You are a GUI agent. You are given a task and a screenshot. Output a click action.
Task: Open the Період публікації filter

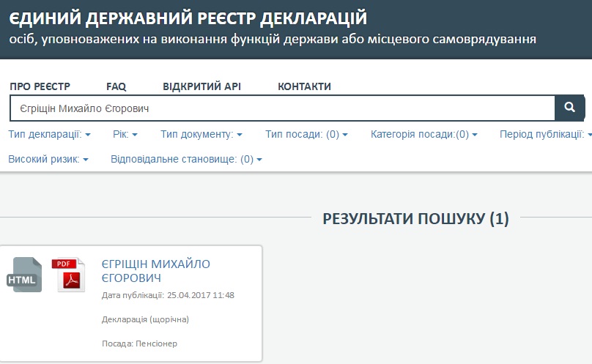pos(543,135)
